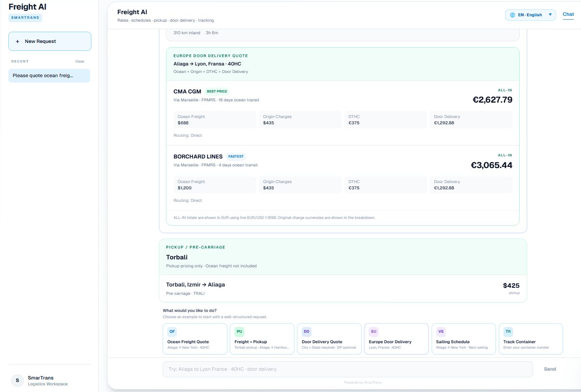Screen dimensions: 581x392
Task: Click the 'Logistics Workspace' label
Action: pos(48,384)
